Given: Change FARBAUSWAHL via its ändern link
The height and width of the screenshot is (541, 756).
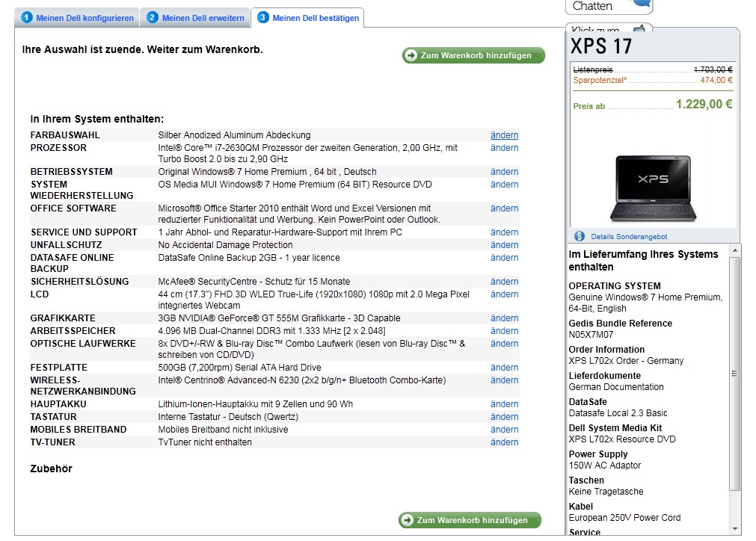Looking at the screenshot, I should click(x=504, y=135).
